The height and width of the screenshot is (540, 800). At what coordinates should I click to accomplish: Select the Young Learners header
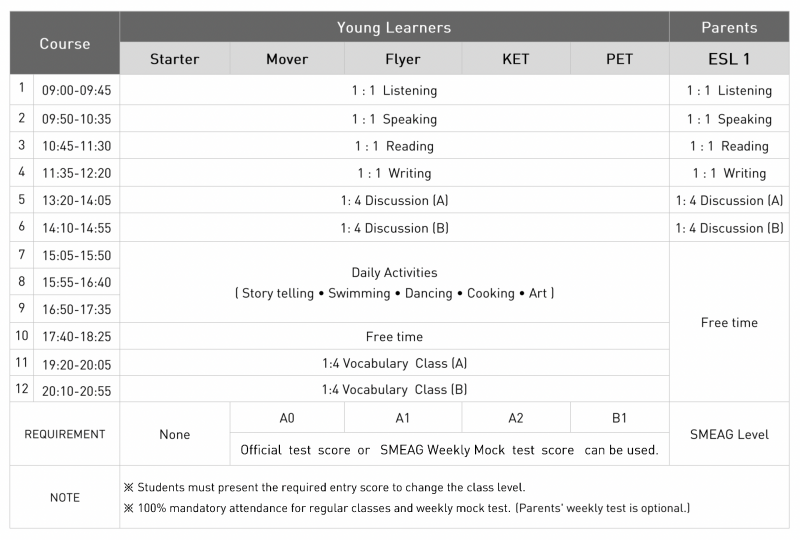click(x=394, y=27)
